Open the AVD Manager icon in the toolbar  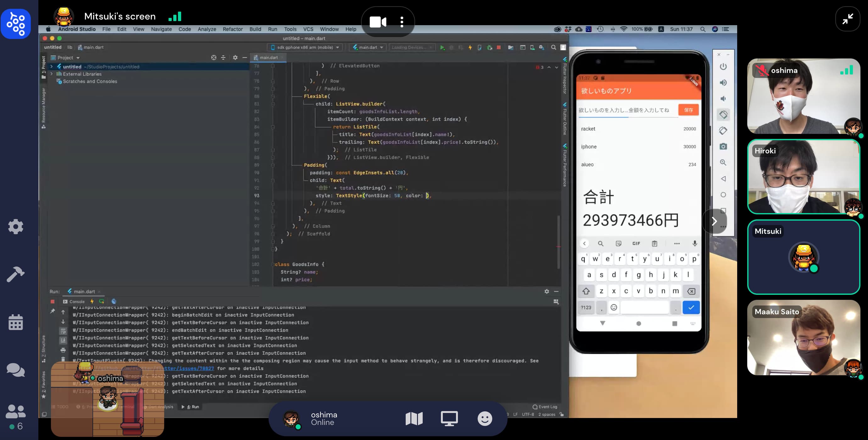pos(532,47)
